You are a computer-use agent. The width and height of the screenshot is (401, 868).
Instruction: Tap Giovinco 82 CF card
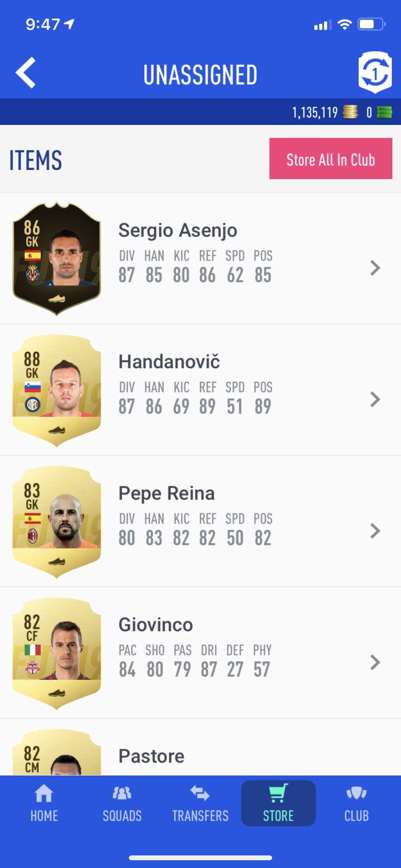click(57, 653)
